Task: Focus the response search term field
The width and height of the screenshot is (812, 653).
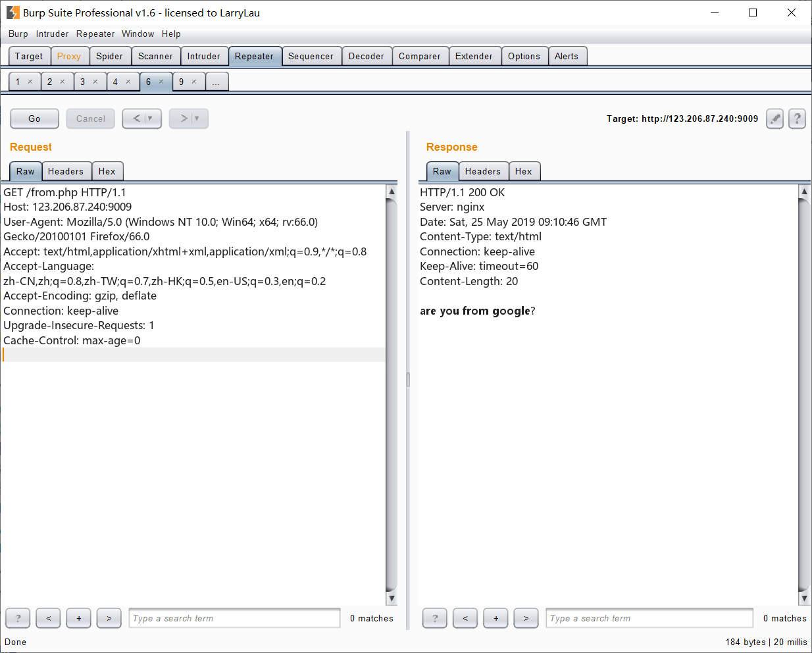Action: [x=649, y=618]
